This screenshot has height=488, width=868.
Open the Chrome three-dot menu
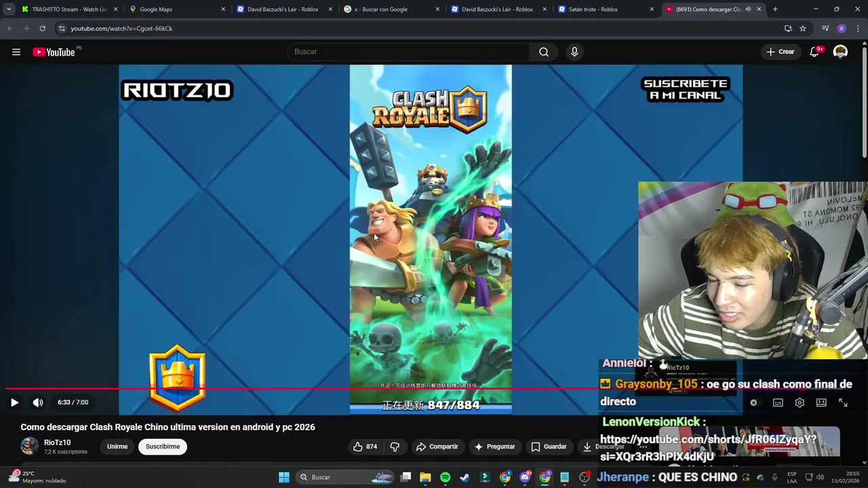tap(858, 28)
